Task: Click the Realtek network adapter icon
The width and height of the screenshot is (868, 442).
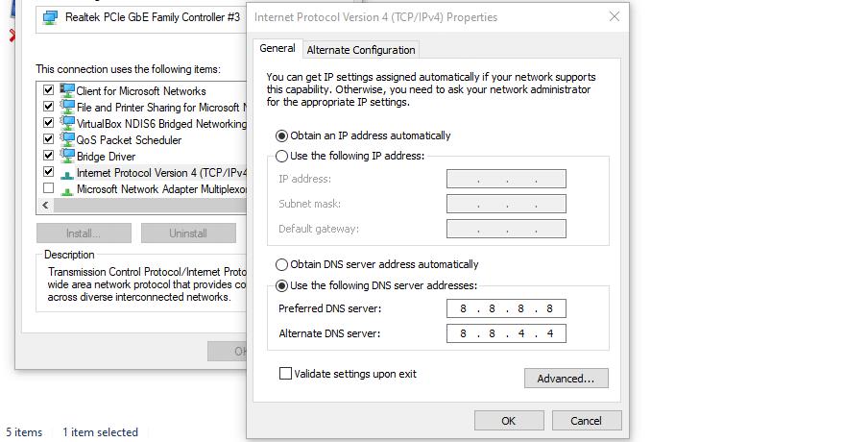Action: (x=51, y=17)
